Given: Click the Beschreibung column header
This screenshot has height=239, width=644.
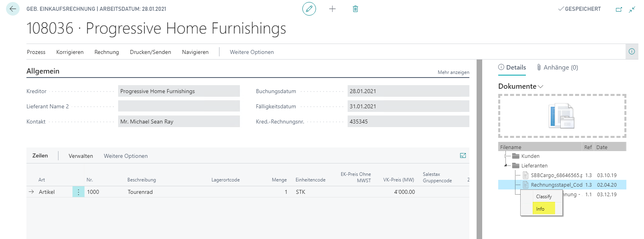Looking at the screenshot, I should click(x=142, y=180).
